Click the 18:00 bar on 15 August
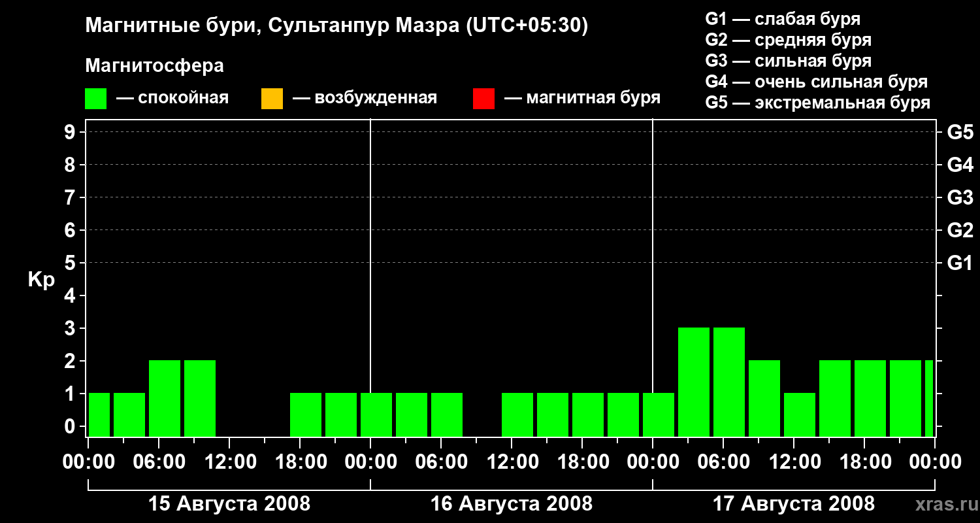 pos(306,414)
